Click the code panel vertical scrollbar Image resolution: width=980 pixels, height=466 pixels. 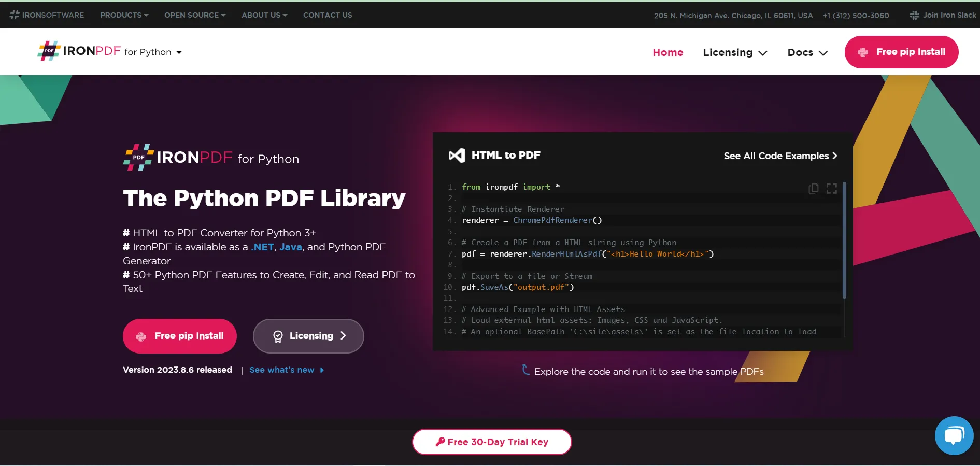point(844,240)
